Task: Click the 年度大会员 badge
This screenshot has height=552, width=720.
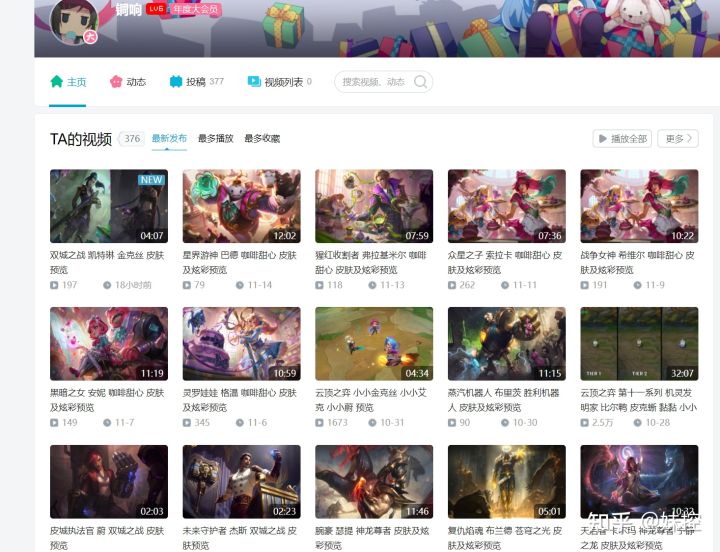Action: pos(195,9)
